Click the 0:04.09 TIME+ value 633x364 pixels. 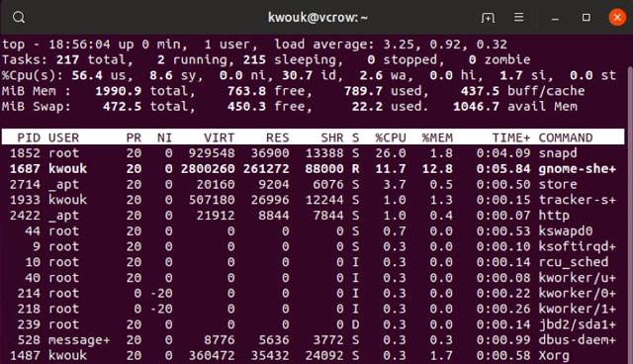503,153
